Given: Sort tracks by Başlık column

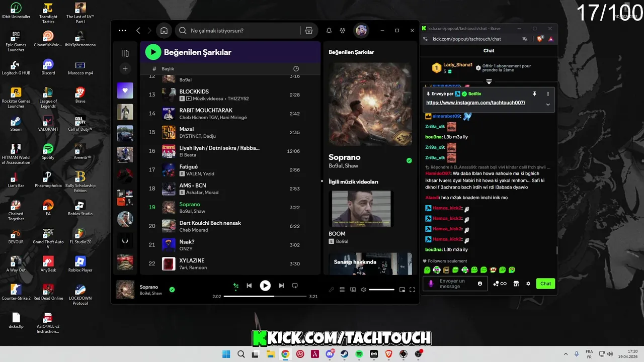Looking at the screenshot, I should point(168,69).
